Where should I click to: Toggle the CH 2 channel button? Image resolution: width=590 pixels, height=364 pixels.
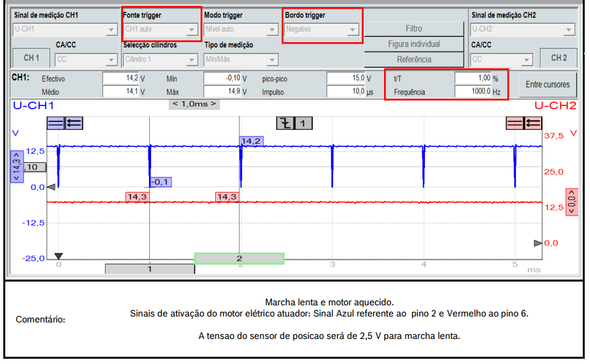(558, 58)
